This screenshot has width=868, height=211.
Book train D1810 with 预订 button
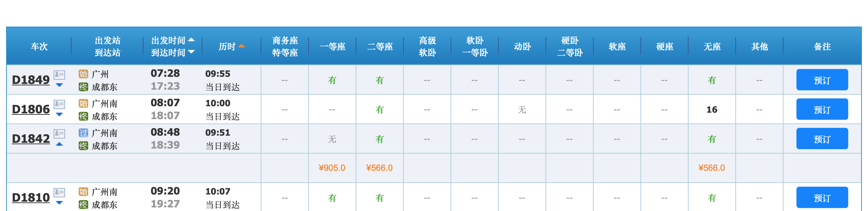[822, 197]
